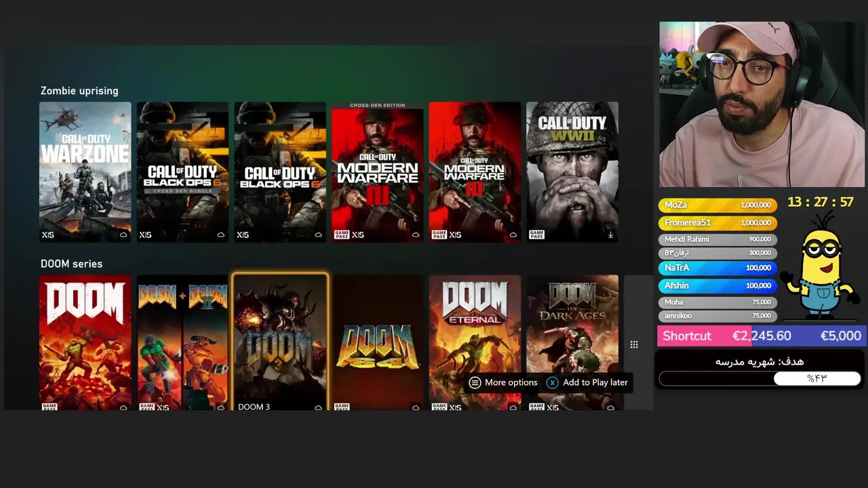Open the Call of Duty Warzone tile

tap(85, 171)
